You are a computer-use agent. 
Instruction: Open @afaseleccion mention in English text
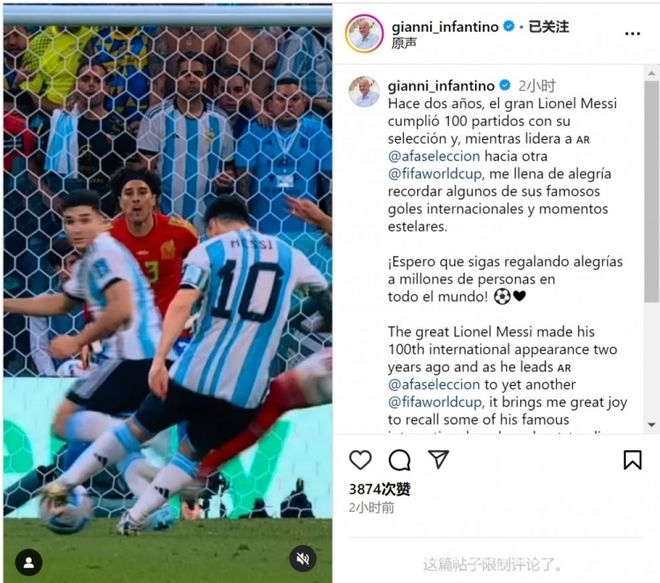pos(434,384)
